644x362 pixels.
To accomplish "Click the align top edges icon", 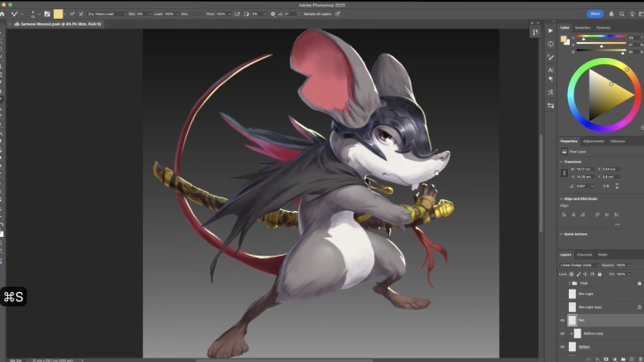I will tap(597, 215).
